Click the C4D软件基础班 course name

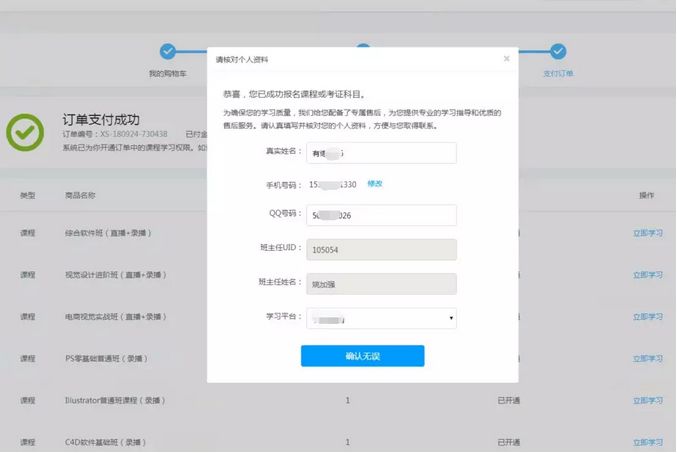101,441
